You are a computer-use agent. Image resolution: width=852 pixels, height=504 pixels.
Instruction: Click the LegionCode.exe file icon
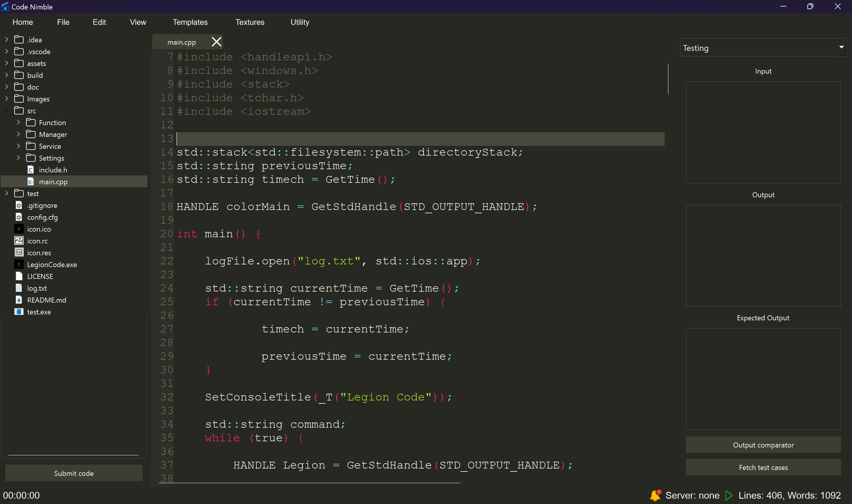point(19,264)
